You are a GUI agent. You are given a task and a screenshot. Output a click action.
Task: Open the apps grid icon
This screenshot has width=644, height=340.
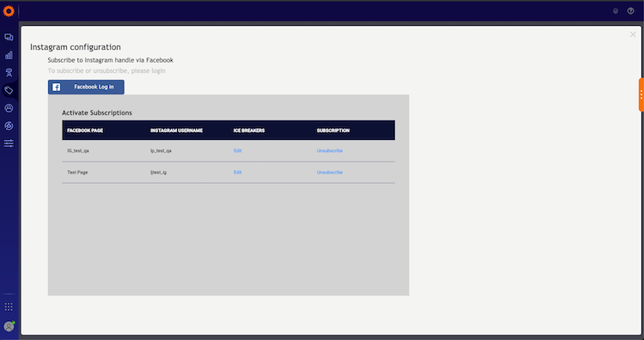click(9, 307)
